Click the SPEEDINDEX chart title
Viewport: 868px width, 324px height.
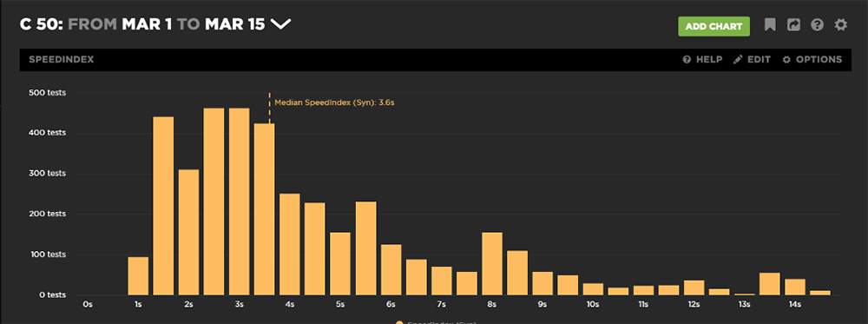62,60
